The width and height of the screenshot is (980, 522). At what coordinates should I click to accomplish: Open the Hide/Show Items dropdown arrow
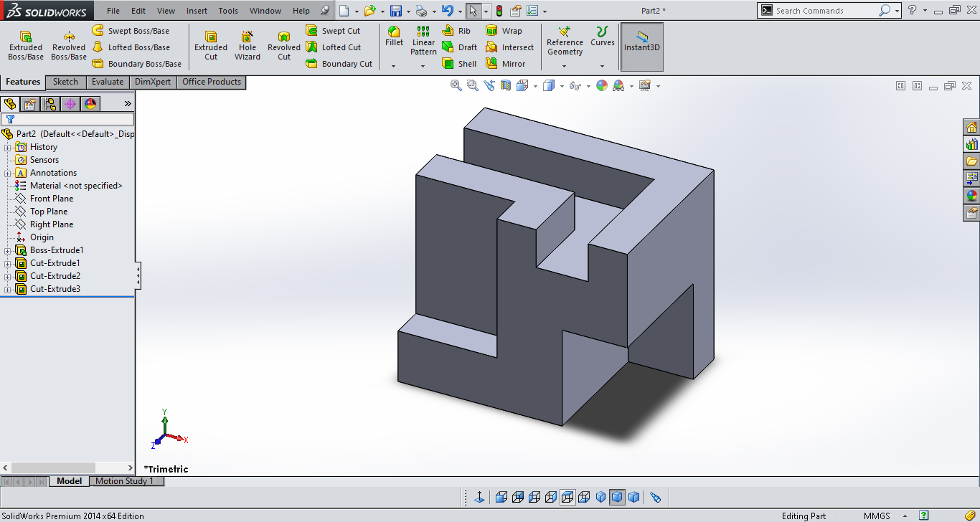[588, 86]
